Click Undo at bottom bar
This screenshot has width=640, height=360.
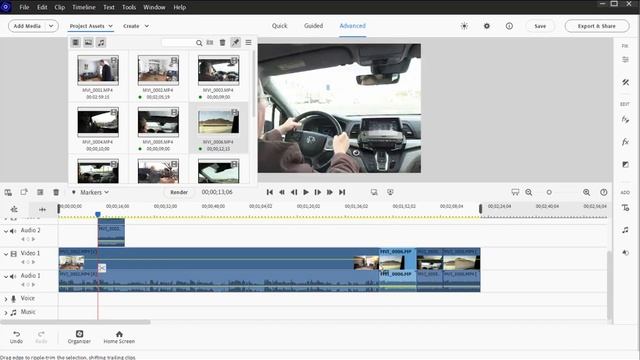(x=16, y=337)
